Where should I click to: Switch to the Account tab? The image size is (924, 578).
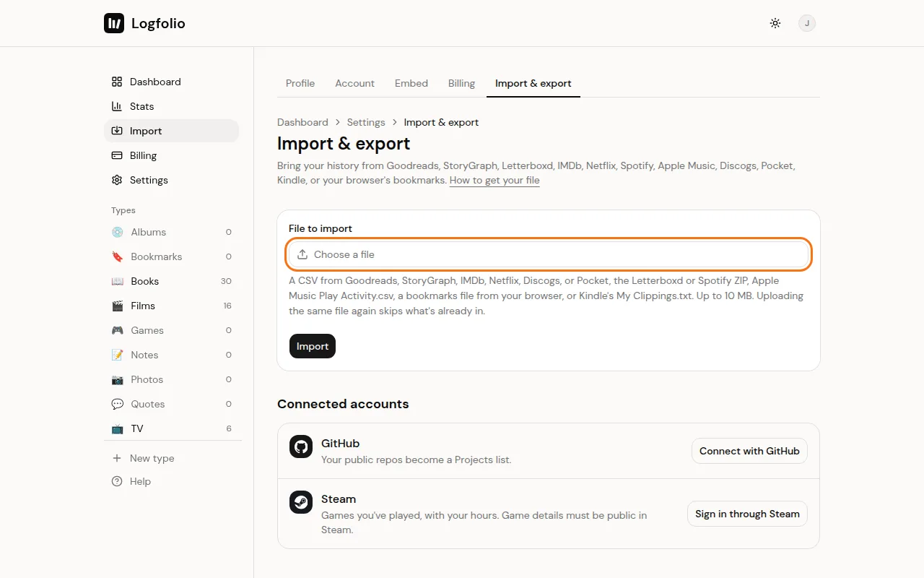pos(354,83)
